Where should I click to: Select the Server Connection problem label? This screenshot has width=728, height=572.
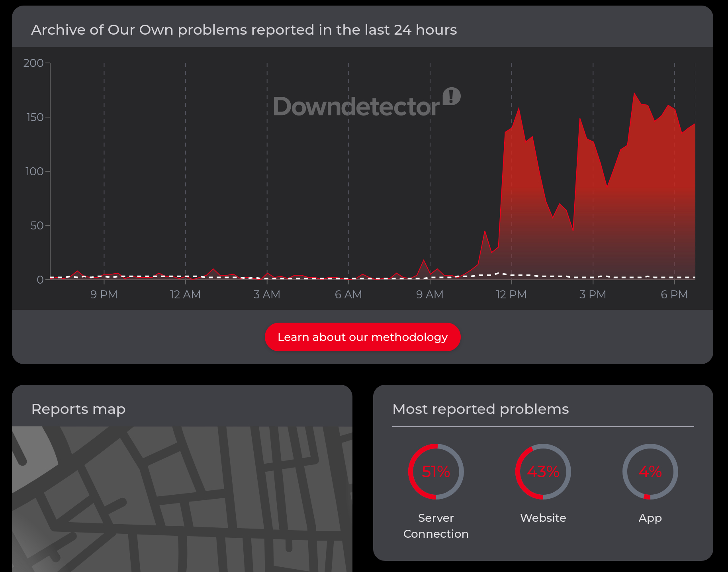(x=436, y=526)
